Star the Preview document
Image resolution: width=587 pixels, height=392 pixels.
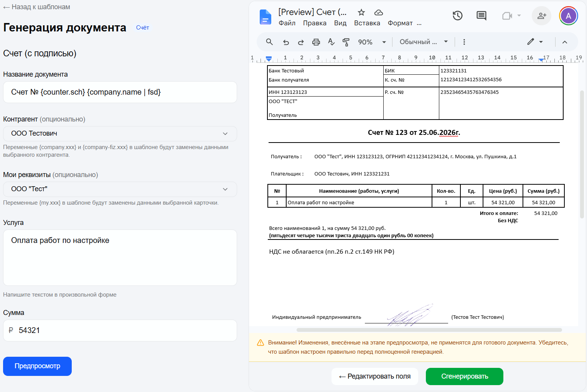click(361, 12)
